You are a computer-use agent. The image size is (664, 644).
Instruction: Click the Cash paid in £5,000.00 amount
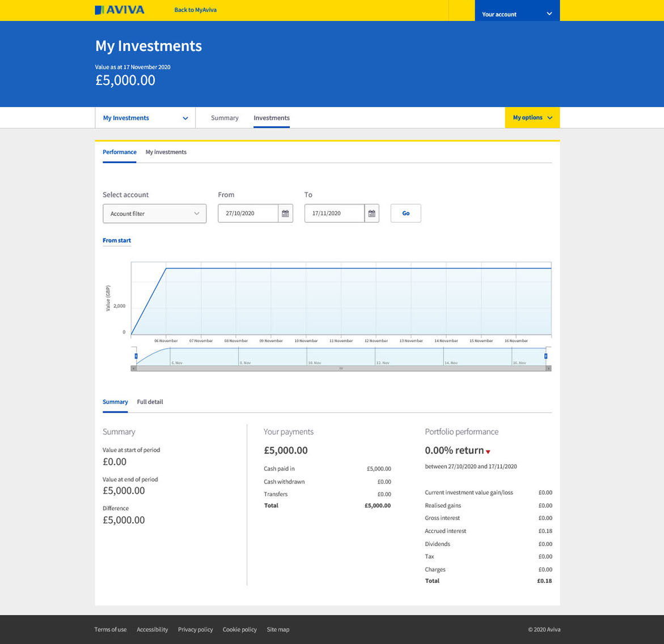pos(379,469)
